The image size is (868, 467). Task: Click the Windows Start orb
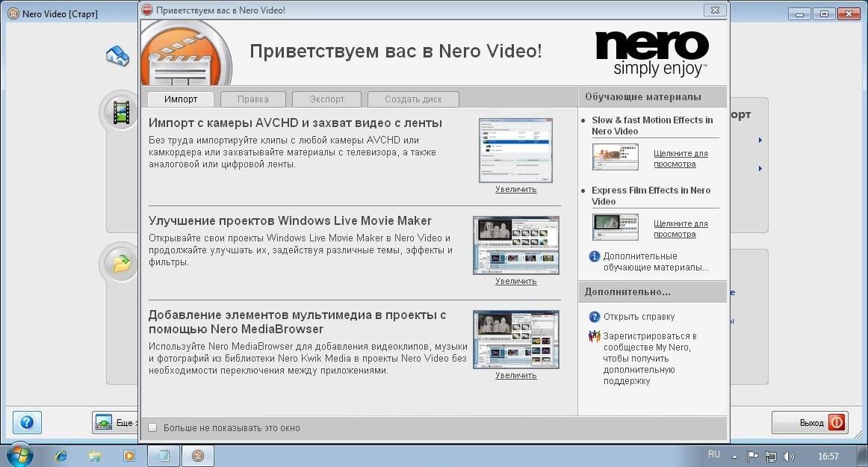coord(18,454)
